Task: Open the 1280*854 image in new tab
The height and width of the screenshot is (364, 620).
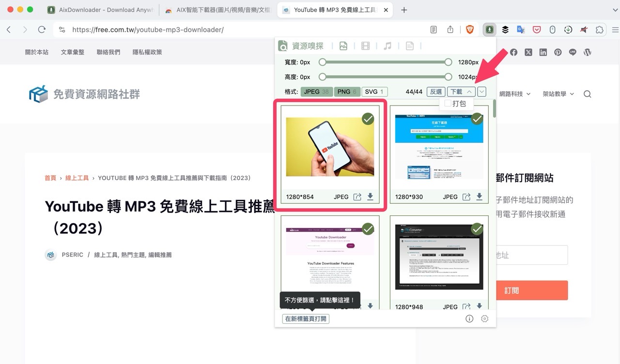Action: coord(357,197)
